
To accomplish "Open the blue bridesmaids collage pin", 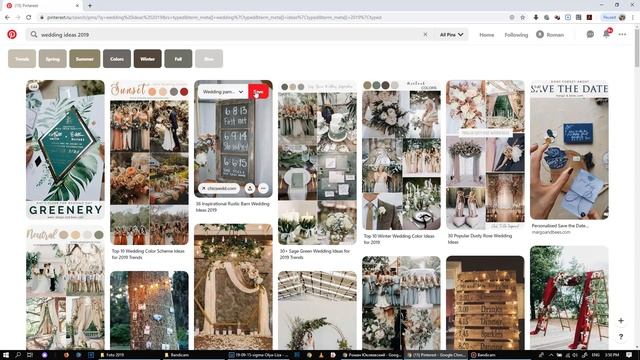I will 401,302.
